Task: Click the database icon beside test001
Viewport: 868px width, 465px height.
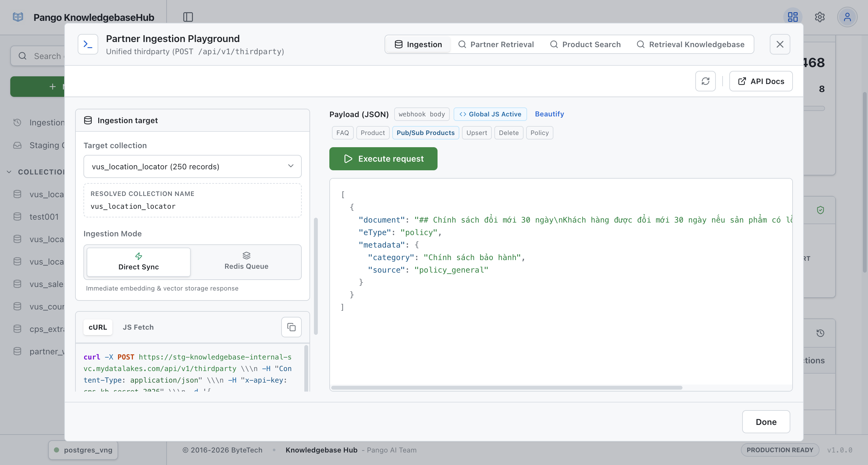Action: tap(17, 216)
